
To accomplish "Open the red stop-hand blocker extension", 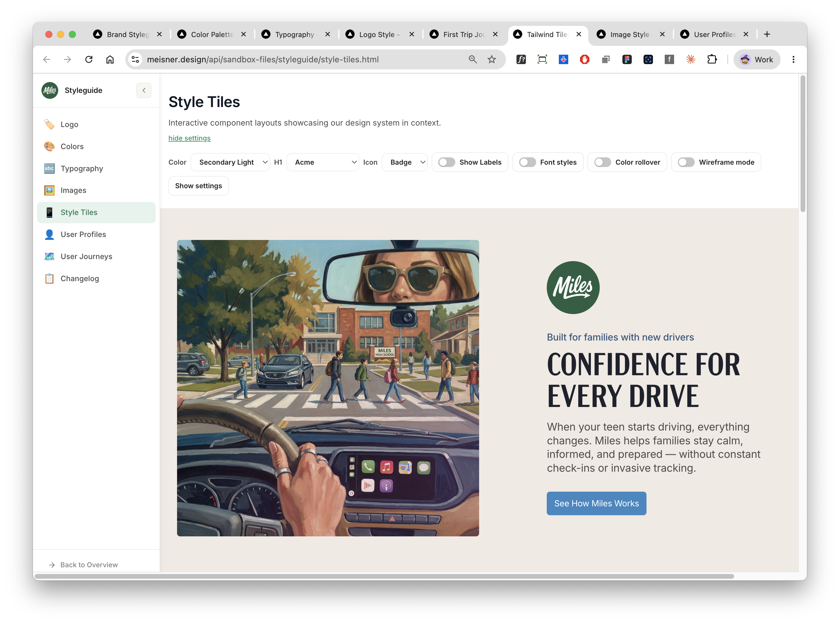I will 584,59.
